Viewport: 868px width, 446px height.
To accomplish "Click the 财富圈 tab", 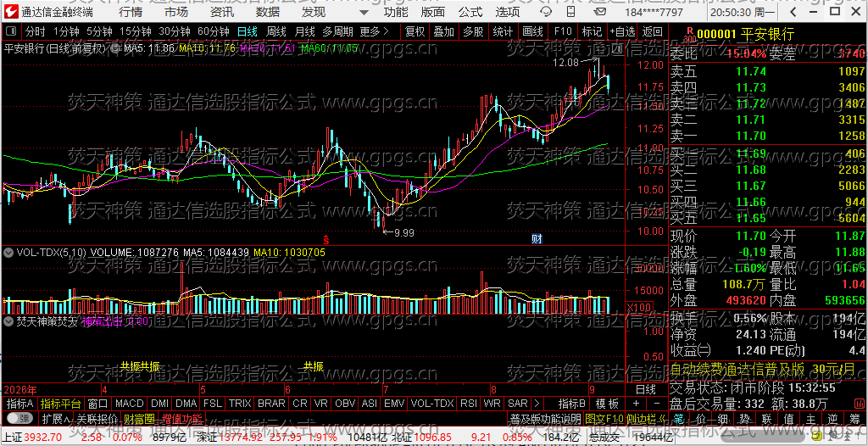I will (x=139, y=418).
